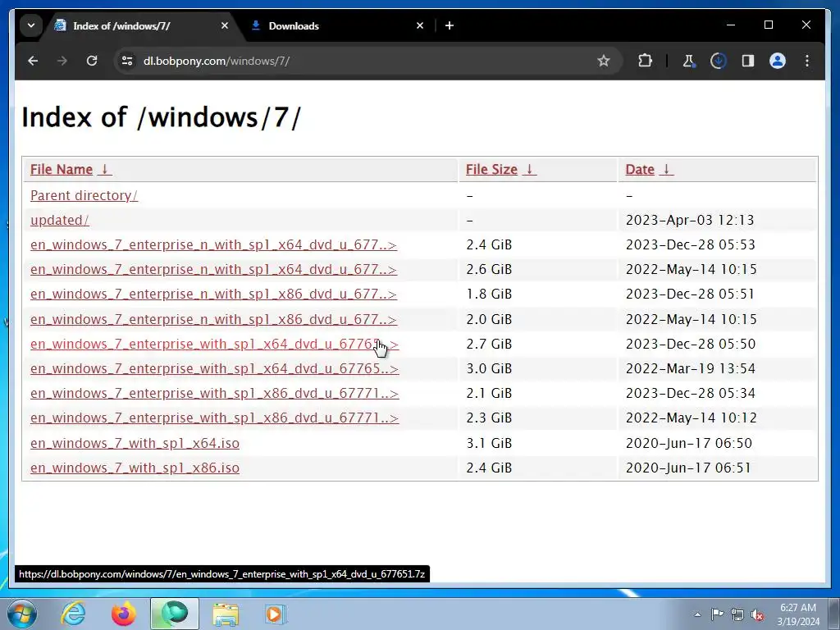Show downloads bubble in toolbar
840x630 pixels.
pyautogui.click(x=718, y=61)
